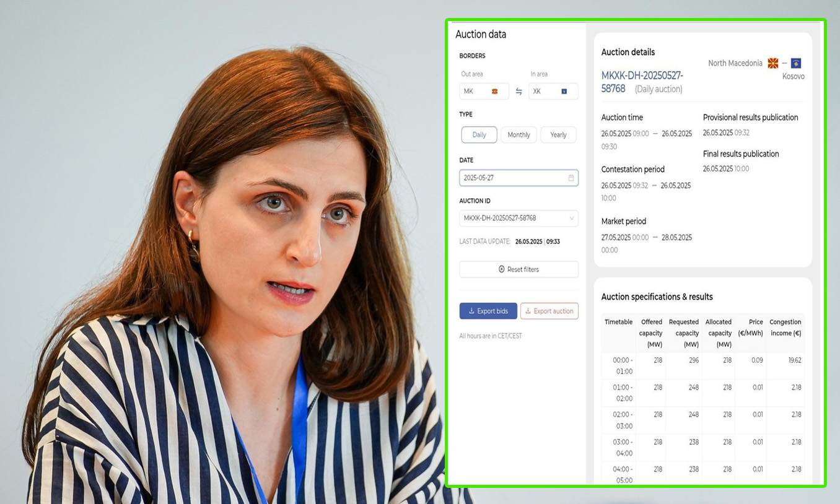840x504 pixels.
Task: Click the Allocated capacity column header
Action: tap(719, 333)
